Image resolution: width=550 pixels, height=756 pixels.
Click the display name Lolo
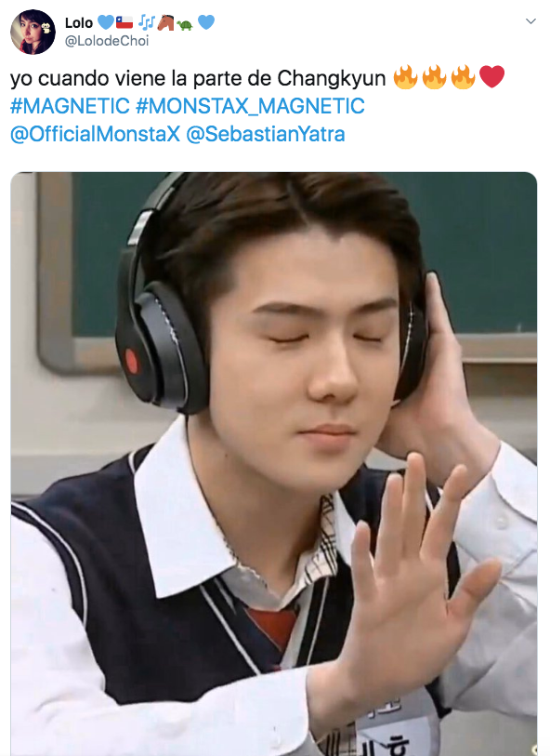[78, 22]
